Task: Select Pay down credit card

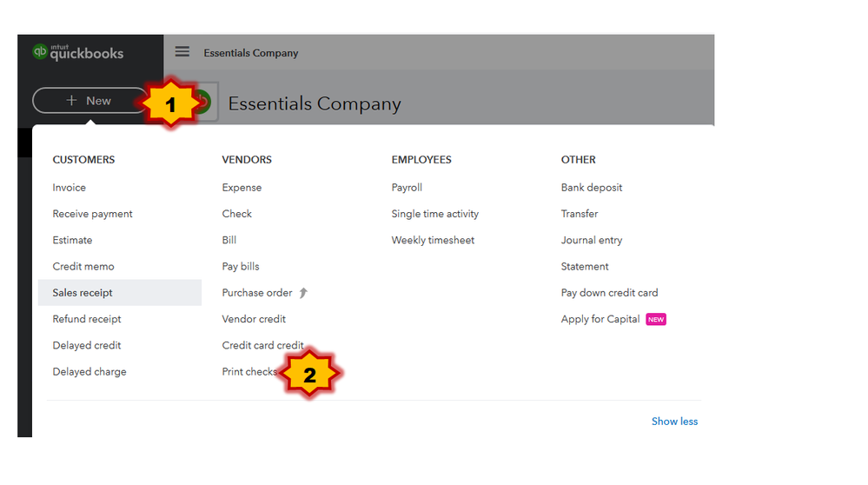Action: (x=609, y=293)
